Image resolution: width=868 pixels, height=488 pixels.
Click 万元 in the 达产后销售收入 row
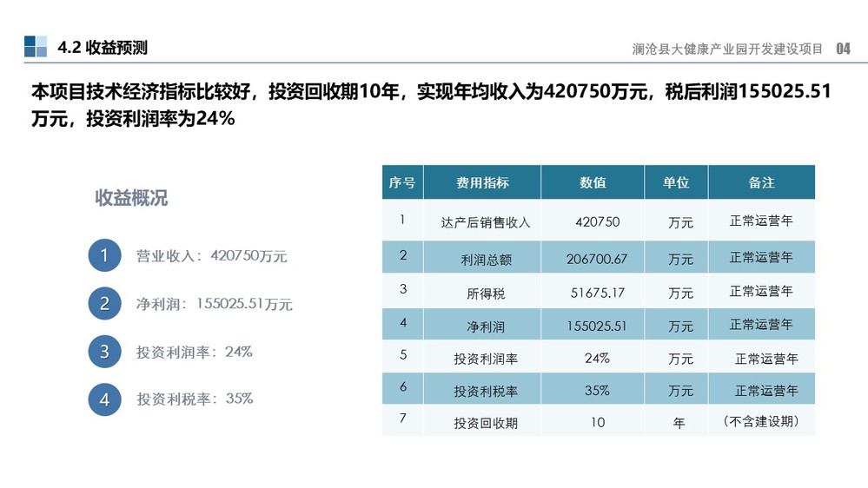pos(680,222)
